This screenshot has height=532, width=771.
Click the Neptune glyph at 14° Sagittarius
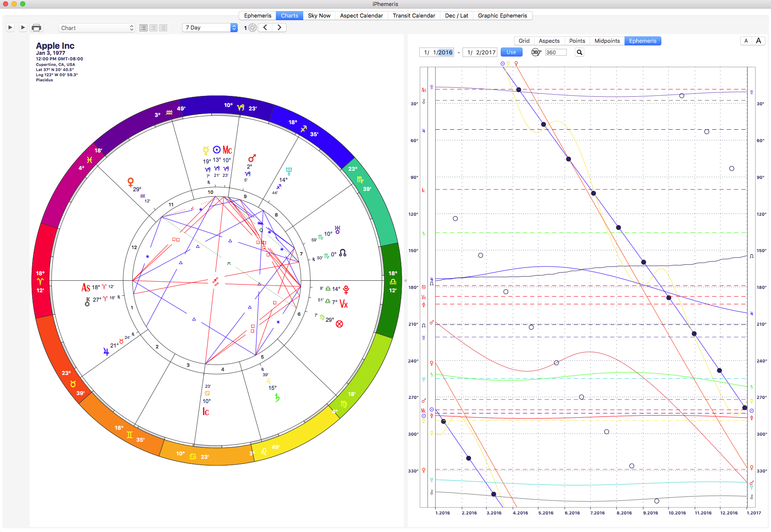click(289, 171)
